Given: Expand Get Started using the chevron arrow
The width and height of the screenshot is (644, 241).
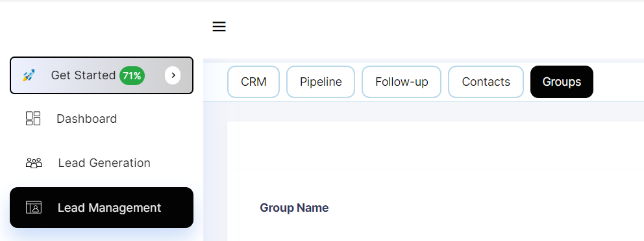Looking at the screenshot, I should (x=173, y=75).
